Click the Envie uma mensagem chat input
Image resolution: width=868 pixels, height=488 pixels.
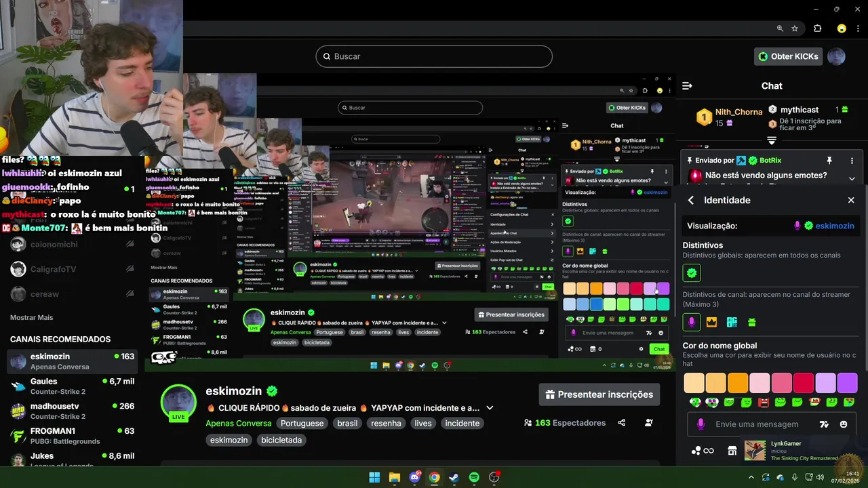(x=757, y=424)
